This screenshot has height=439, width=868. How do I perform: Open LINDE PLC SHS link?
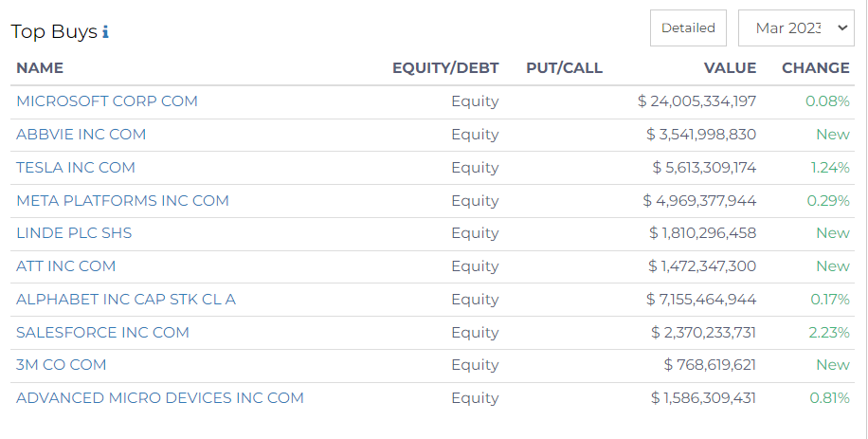[74, 233]
